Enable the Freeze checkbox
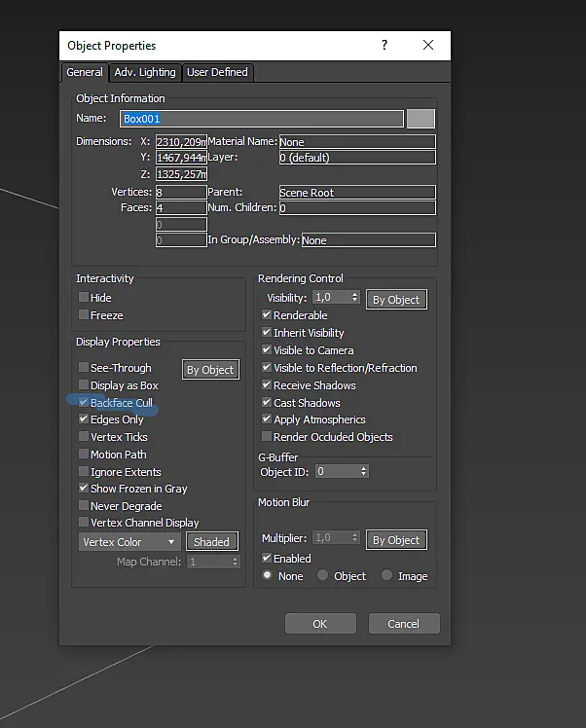 [84, 314]
